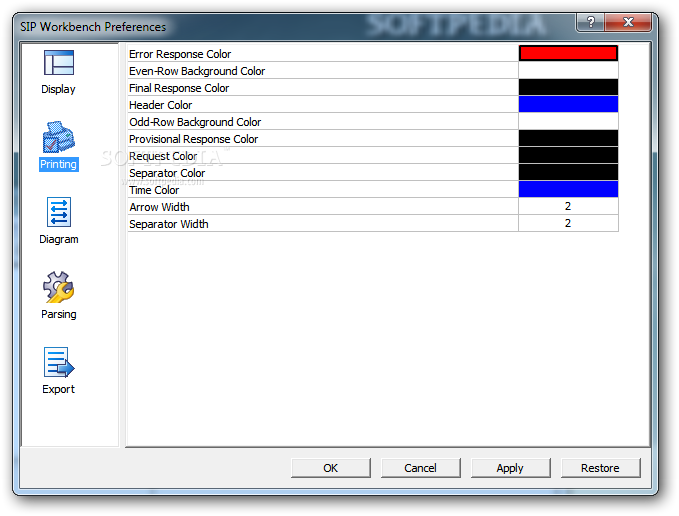Select the Header Color row label
This screenshot has height=516, width=679.
click(x=161, y=105)
